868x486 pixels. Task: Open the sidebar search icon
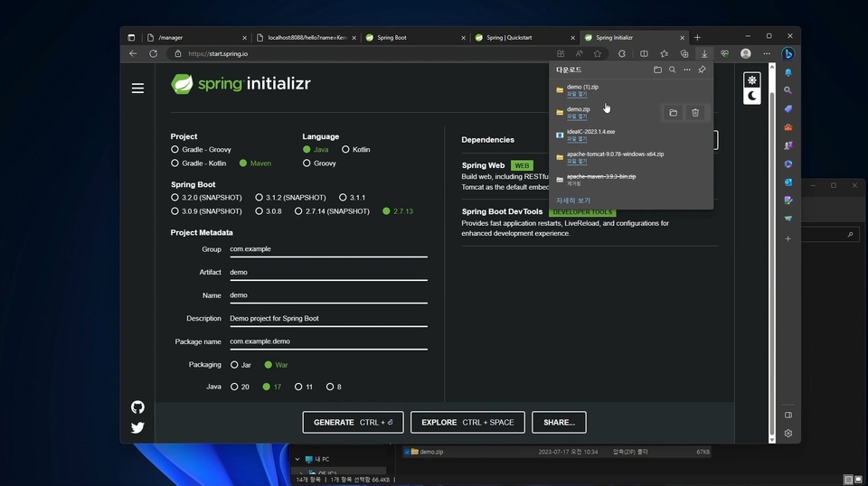pyautogui.click(x=788, y=90)
